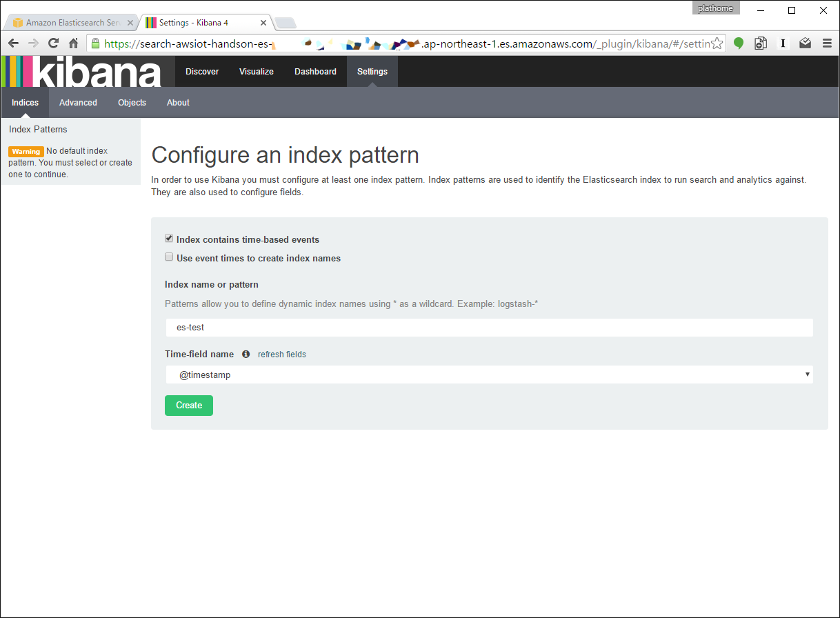Go to the Dashboard section
Viewport: 840px width, 618px height.
point(315,72)
